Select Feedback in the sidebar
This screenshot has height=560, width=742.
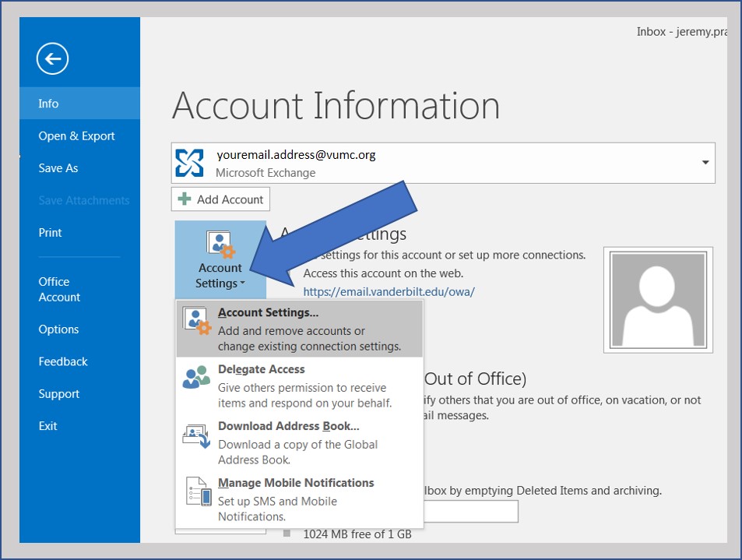[x=79, y=361]
